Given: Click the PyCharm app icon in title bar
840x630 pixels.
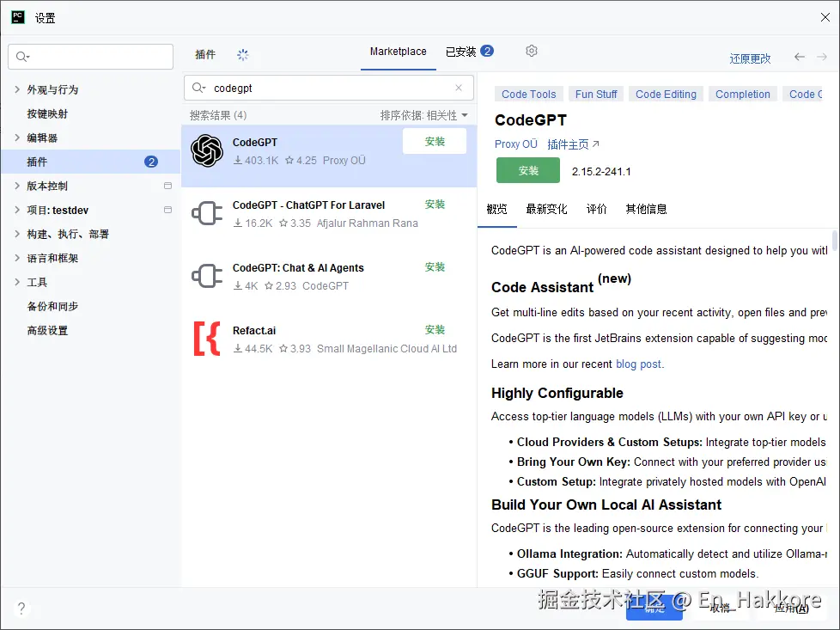Looking at the screenshot, I should pyautogui.click(x=18, y=17).
